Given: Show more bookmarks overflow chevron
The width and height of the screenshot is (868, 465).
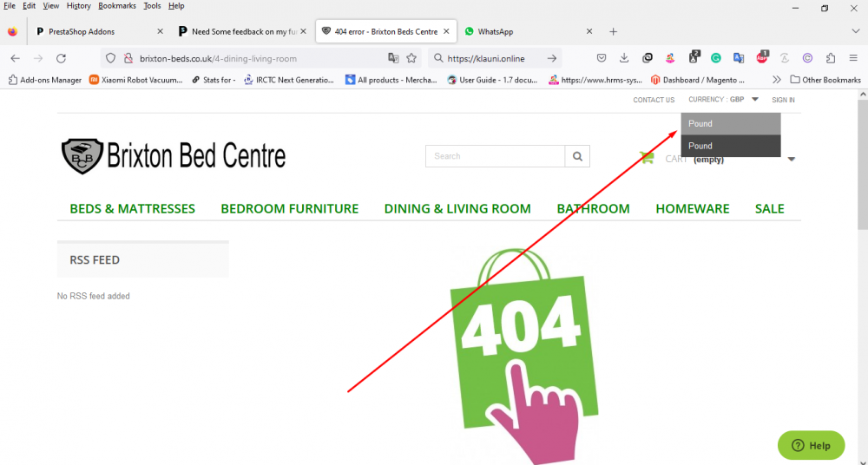Looking at the screenshot, I should tap(777, 80).
